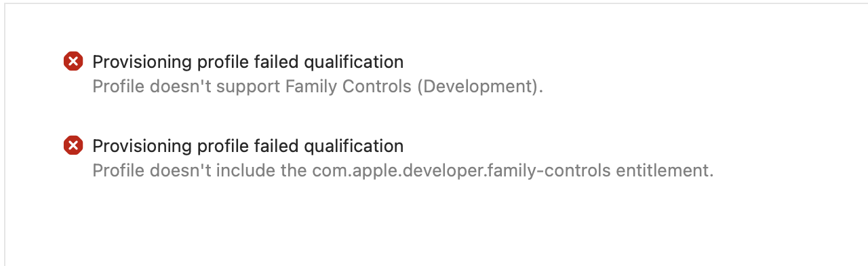Click the red error icon for Family Controls (Development) issue

pyautogui.click(x=73, y=62)
